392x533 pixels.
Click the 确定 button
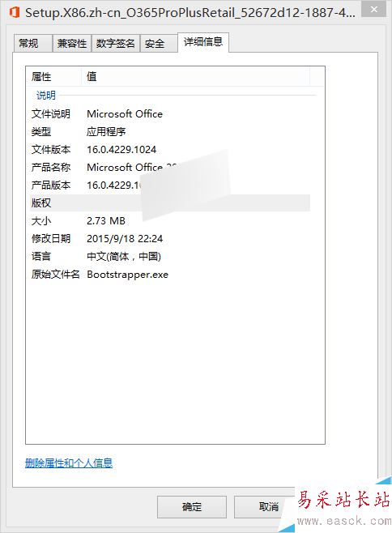[x=192, y=507]
